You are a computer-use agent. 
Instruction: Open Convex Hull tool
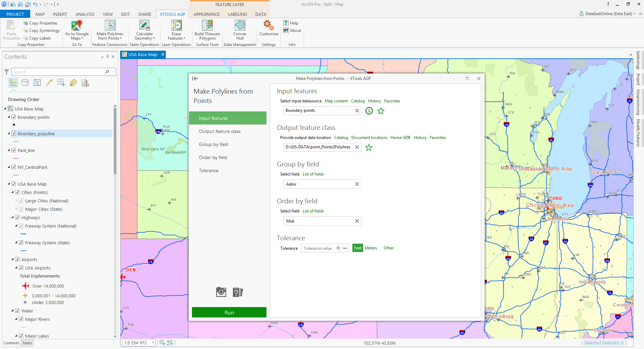tap(240, 30)
